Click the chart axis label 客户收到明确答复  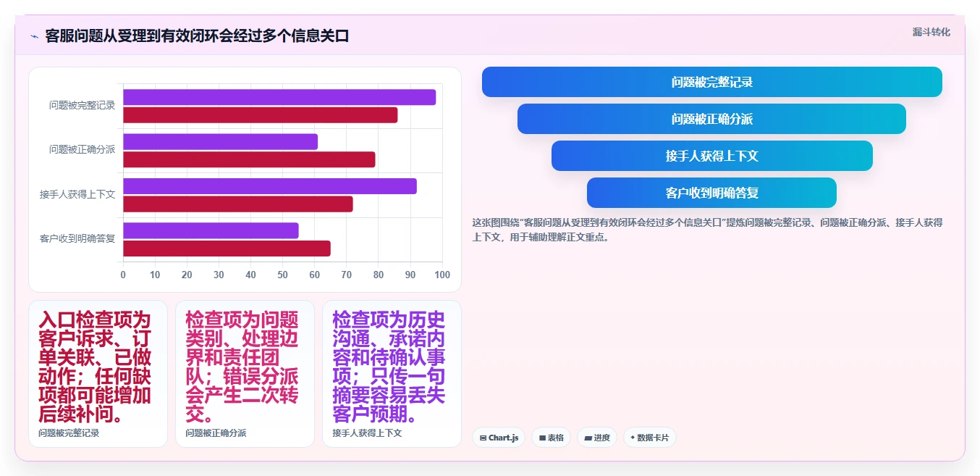77,239
